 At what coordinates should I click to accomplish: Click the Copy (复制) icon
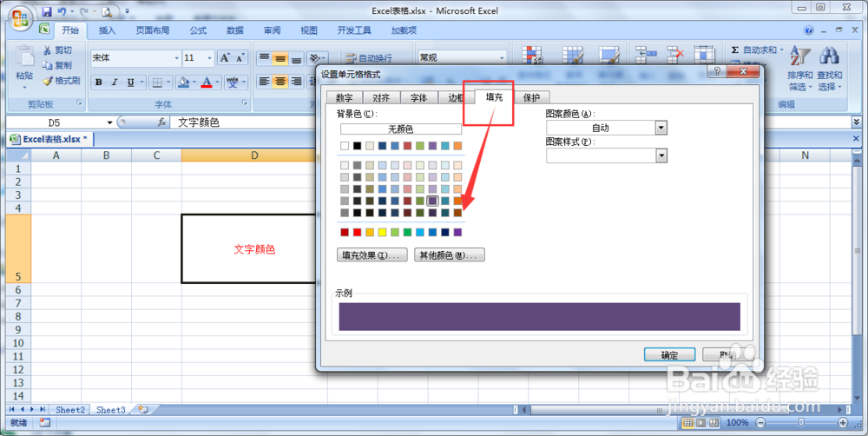coord(48,65)
